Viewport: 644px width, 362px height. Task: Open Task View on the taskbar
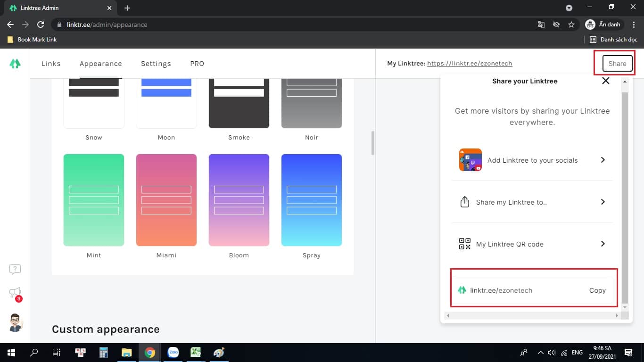[x=56, y=353]
